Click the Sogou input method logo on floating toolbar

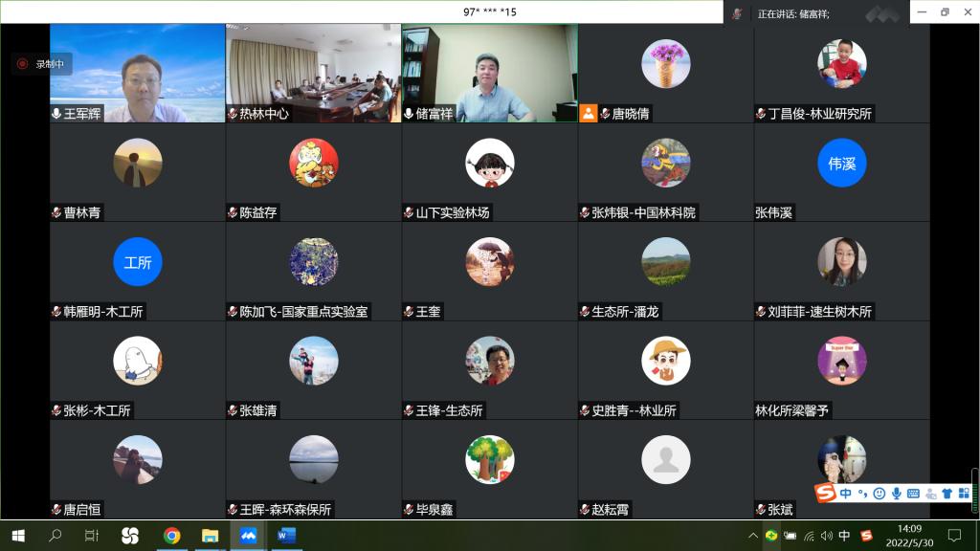point(825,493)
